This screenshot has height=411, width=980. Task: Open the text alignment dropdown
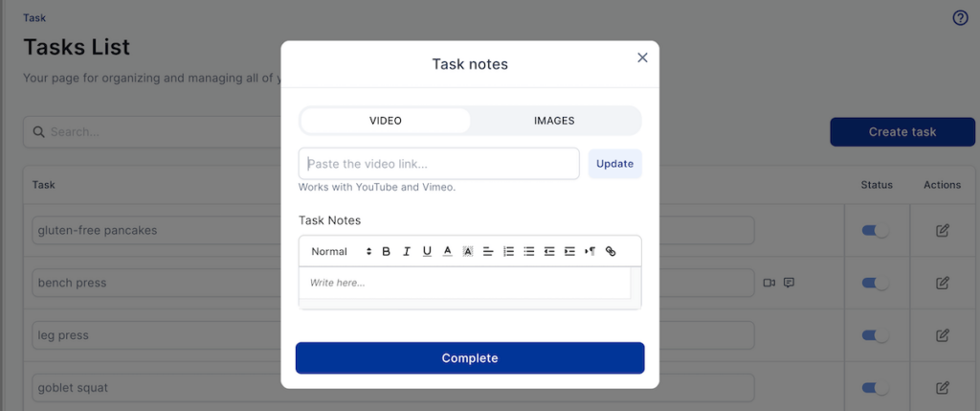(x=487, y=251)
